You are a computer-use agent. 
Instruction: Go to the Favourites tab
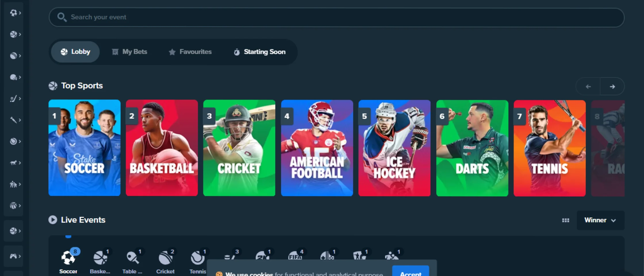point(190,52)
